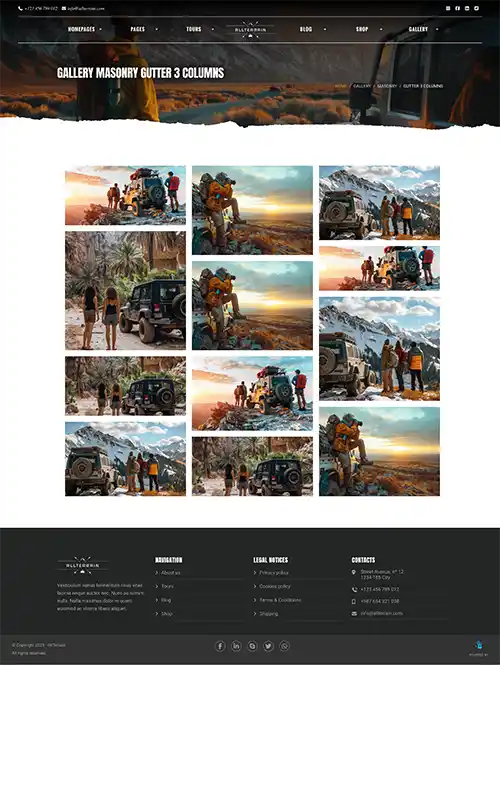Follow the Privacy policy footer link
Image resolution: width=500 pixels, height=800 pixels.
point(274,573)
